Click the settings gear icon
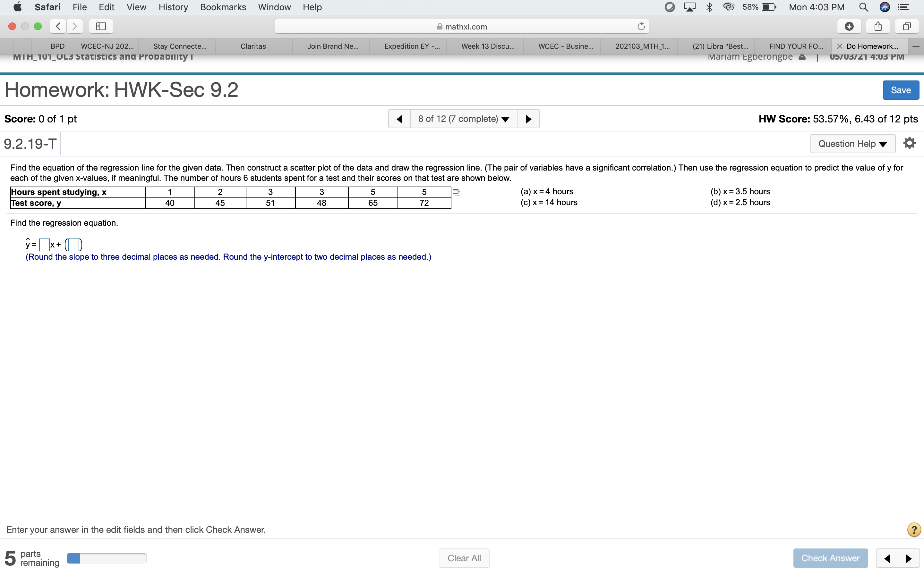The image size is (924, 577). (909, 143)
